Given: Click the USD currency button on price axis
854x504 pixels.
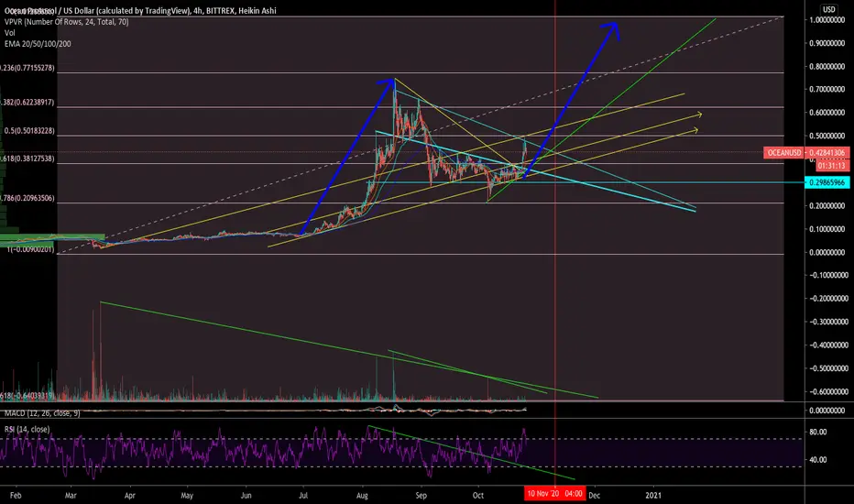Looking at the screenshot, I should 828,9.
